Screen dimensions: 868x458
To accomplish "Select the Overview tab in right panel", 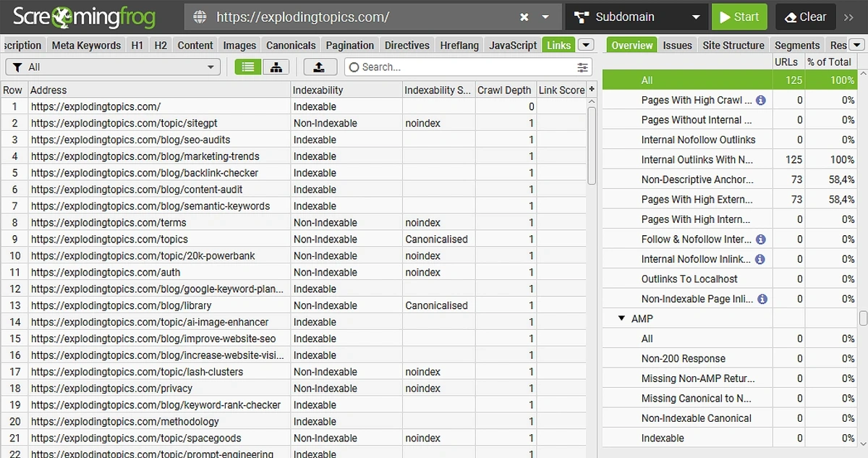I will pyautogui.click(x=631, y=45).
